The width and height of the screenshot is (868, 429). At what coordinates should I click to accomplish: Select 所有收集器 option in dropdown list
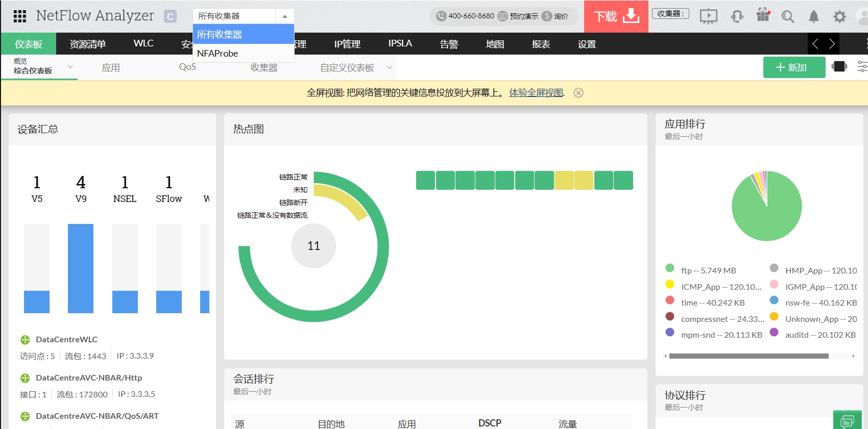(x=244, y=34)
